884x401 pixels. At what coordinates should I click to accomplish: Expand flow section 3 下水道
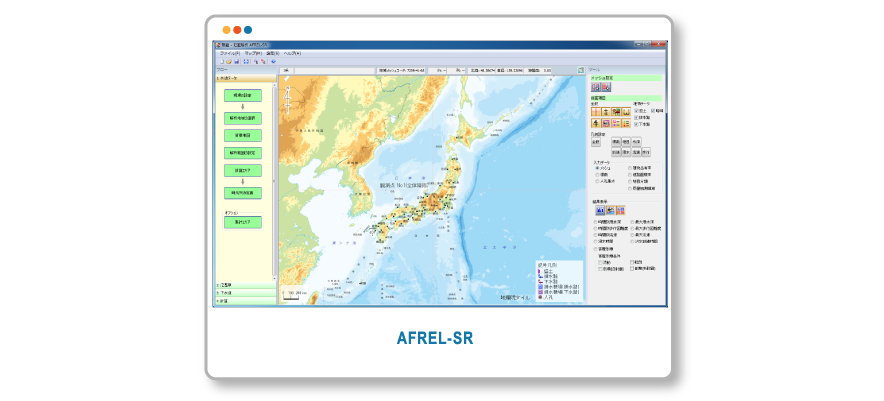(246, 293)
